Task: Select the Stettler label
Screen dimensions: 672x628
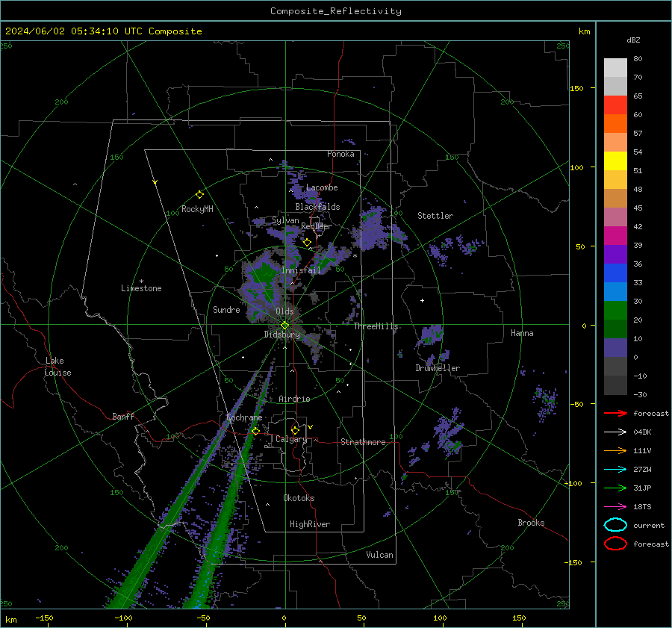Action: pyautogui.click(x=435, y=216)
